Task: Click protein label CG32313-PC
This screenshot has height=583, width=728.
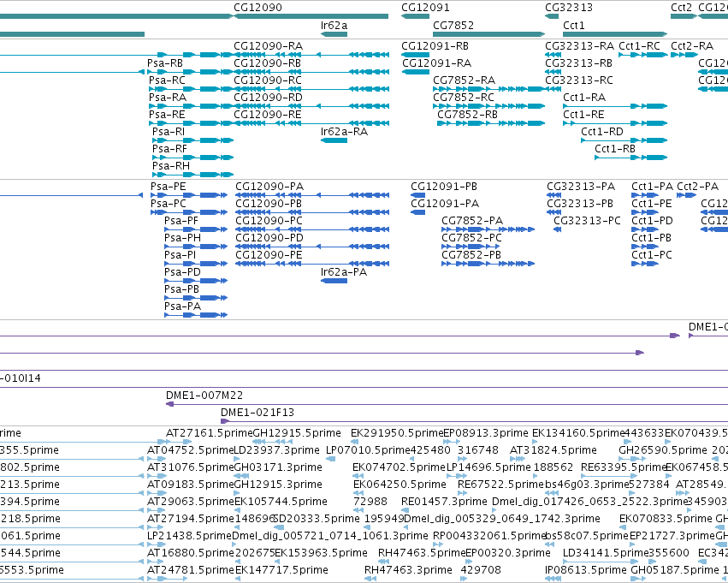Action: [588, 220]
